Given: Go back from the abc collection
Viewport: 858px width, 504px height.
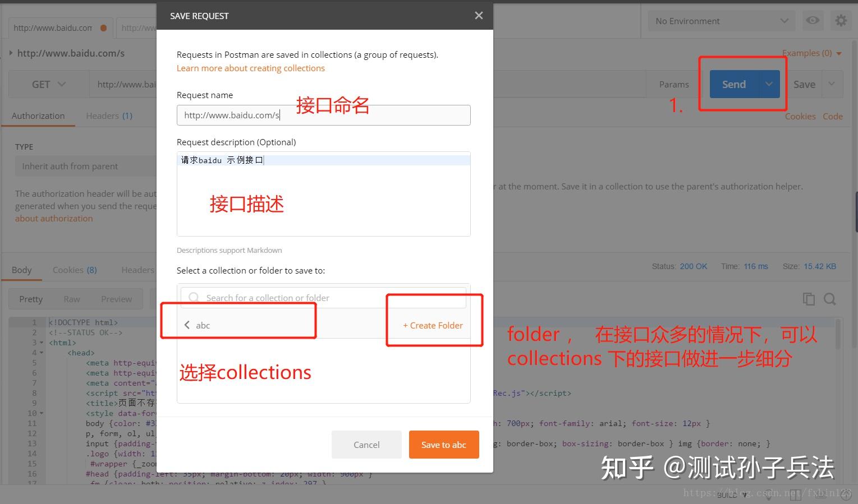Looking at the screenshot, I should (187, 325).
